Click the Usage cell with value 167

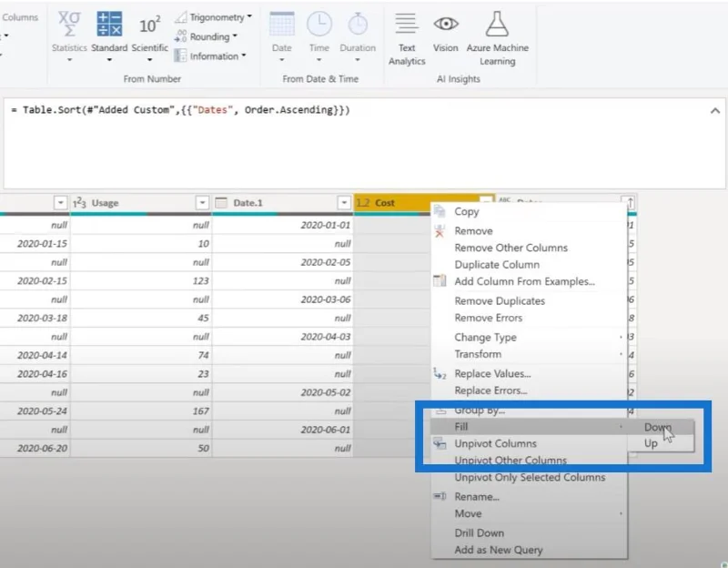tap(141, 411)
